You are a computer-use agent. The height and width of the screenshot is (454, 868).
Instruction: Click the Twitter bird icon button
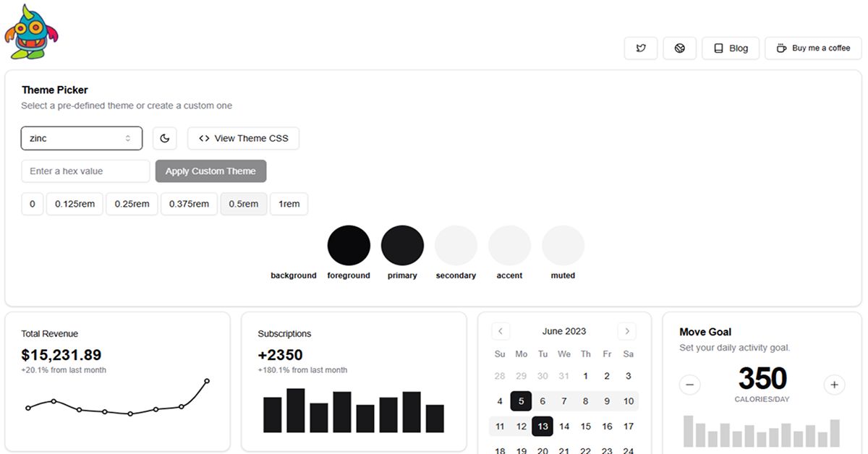pyautogui.click(x=641, y=48)
